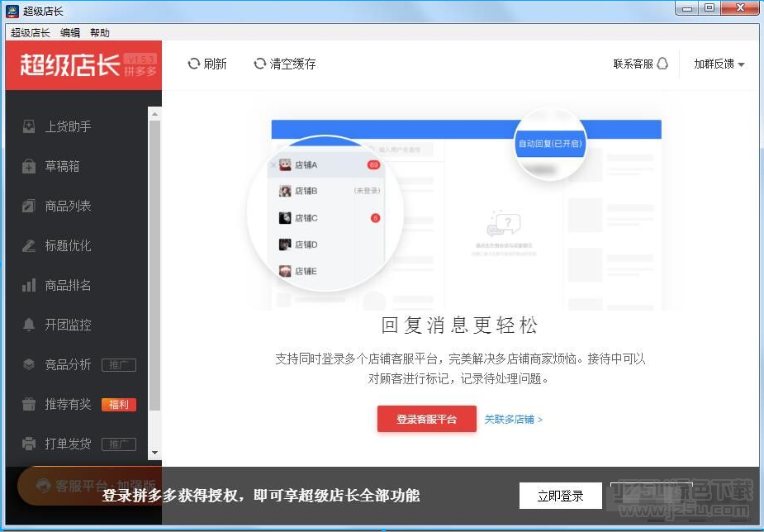
Task: Open 标题优化 pencil icon
Action: [x=29, y=245]
